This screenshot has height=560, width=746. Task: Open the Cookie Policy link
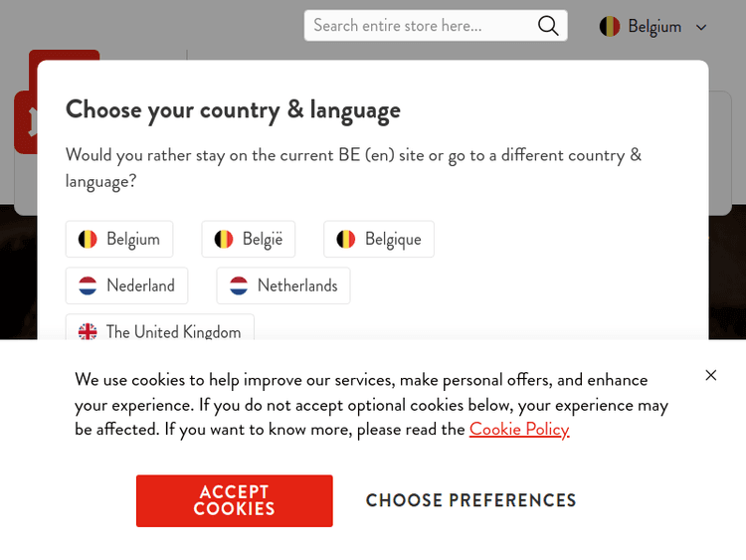tap(519, 429)
